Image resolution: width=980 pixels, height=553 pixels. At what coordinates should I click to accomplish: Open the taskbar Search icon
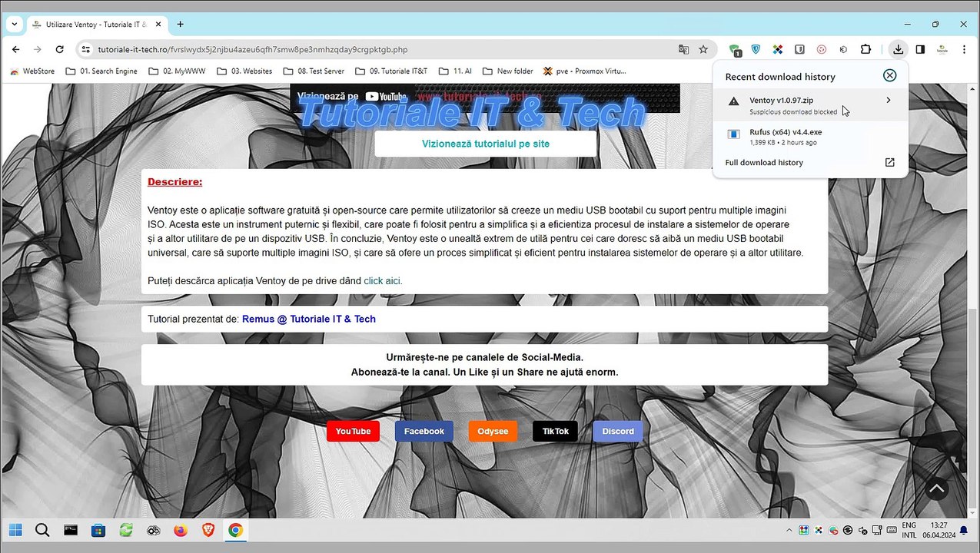pyautogui.click(x=42, y=530)
